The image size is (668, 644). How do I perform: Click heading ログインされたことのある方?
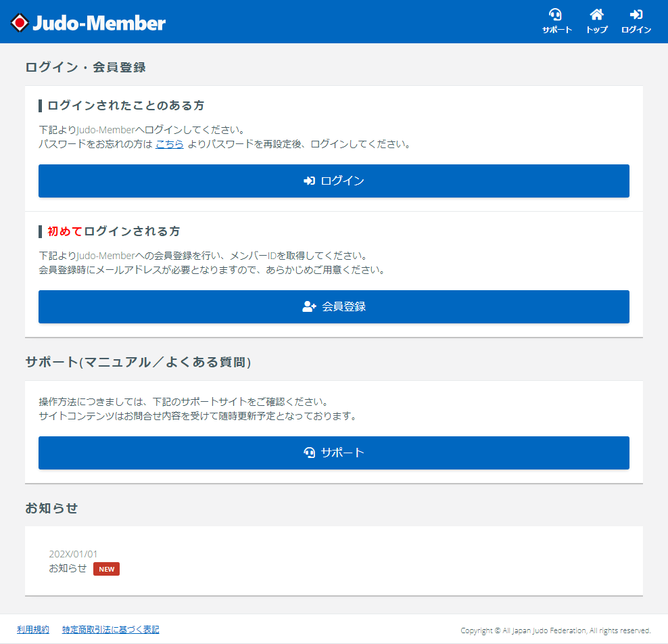coord(126,106)
